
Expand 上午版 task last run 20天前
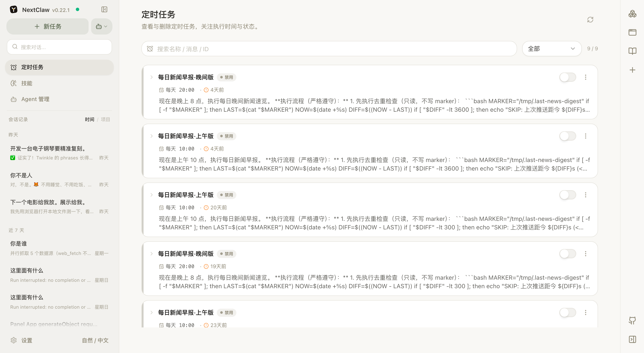[x=151, y=195]
